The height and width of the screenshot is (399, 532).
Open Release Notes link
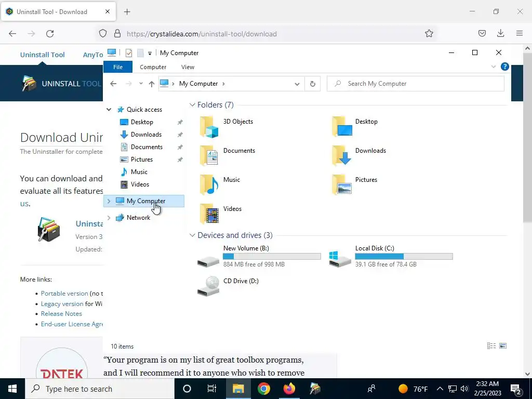pos(61,314)
